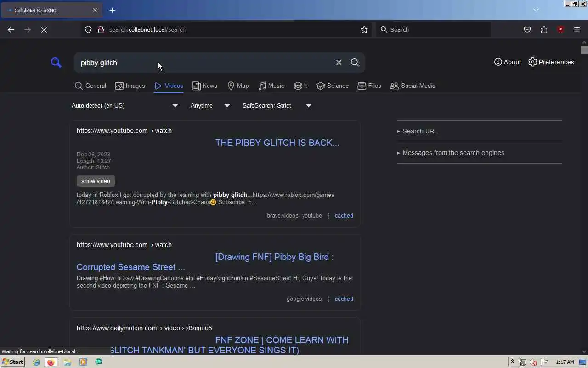
Task: Switch to the Images tab
Action: (x=130, y=86)
